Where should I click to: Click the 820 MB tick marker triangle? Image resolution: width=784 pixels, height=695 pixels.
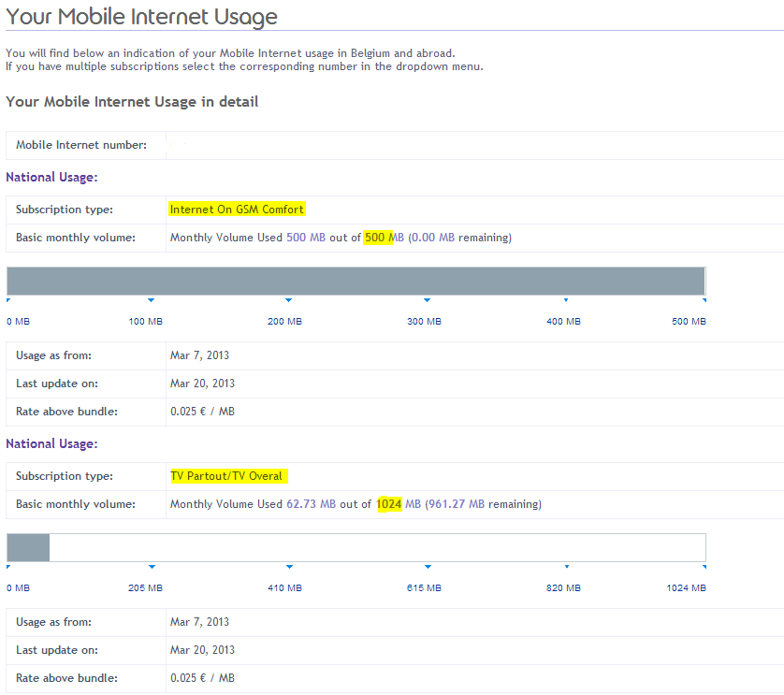point(565,567)
